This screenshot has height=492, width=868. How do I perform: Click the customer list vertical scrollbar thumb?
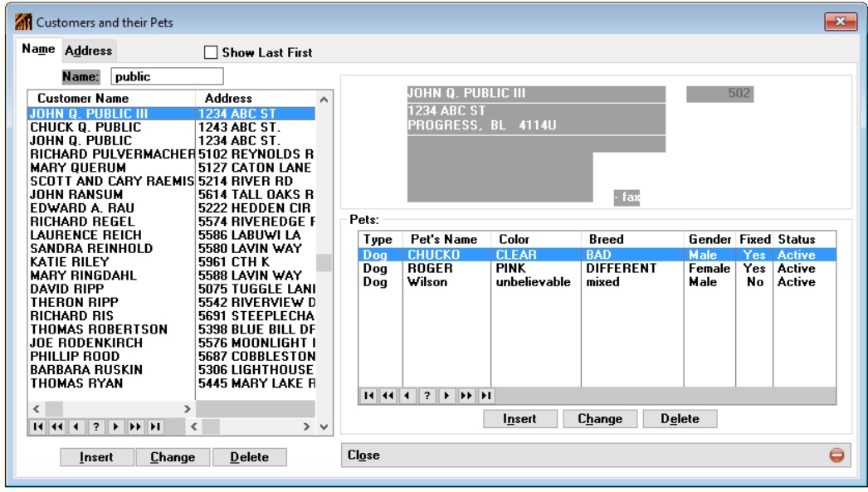pyautogui.click(x=324, y=262)
